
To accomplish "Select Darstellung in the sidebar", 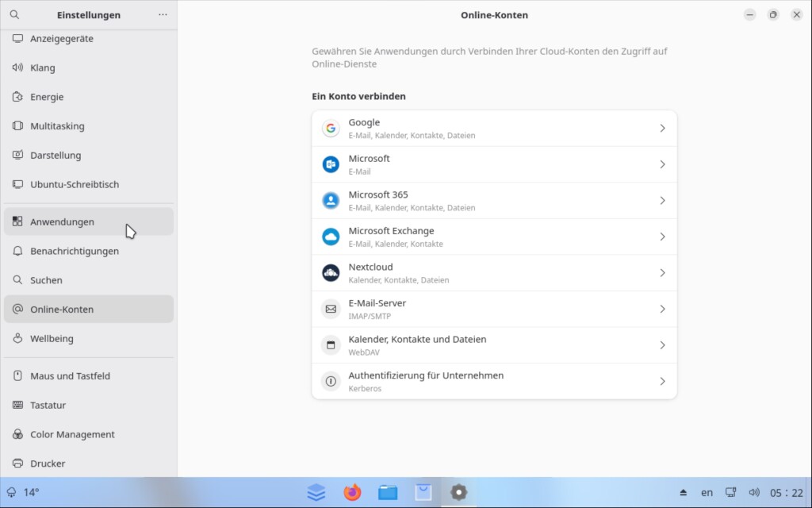I will click(x=89, y=155).
